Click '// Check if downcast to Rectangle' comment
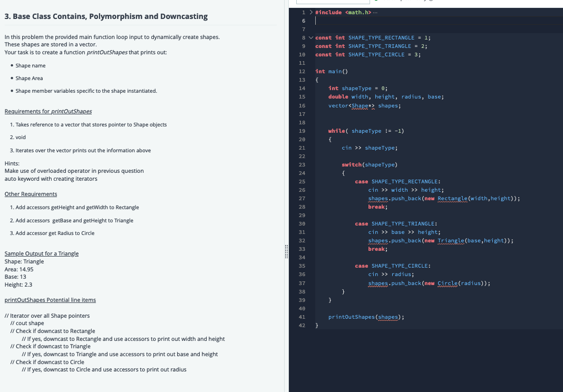The image size is (563, 392). (x=53, y=331)
